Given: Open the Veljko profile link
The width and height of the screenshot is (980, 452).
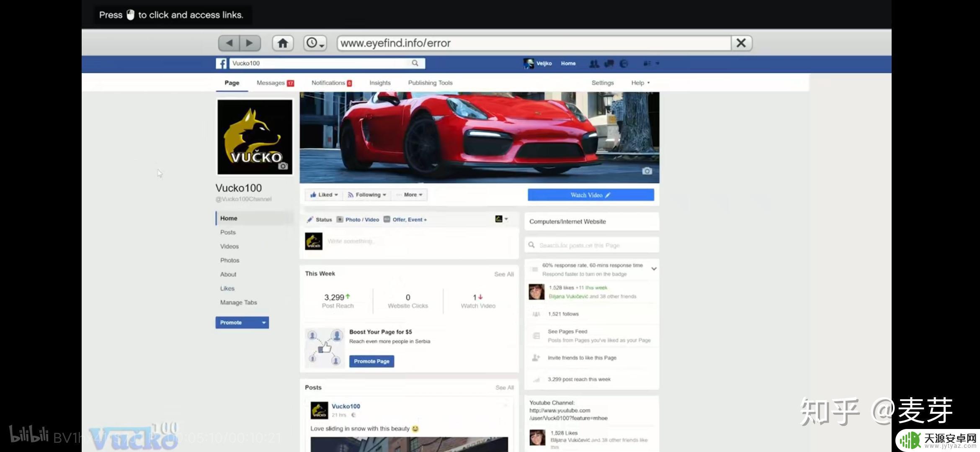Looking at the screenshot, I should [x=538, y=64].
